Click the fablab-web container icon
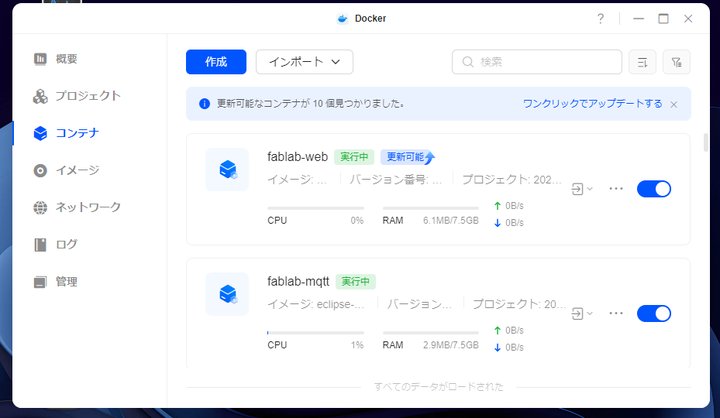This screenshot has height=418, width=720. click(227, 169)
